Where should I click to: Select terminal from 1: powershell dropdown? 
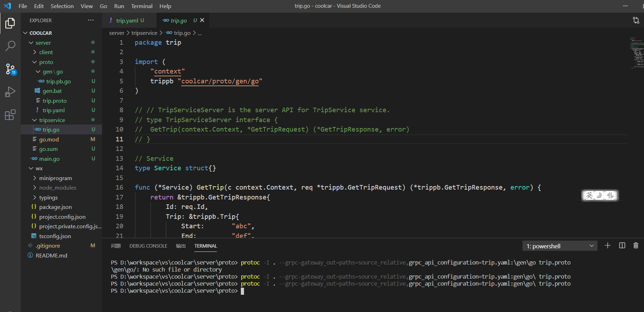560,246
